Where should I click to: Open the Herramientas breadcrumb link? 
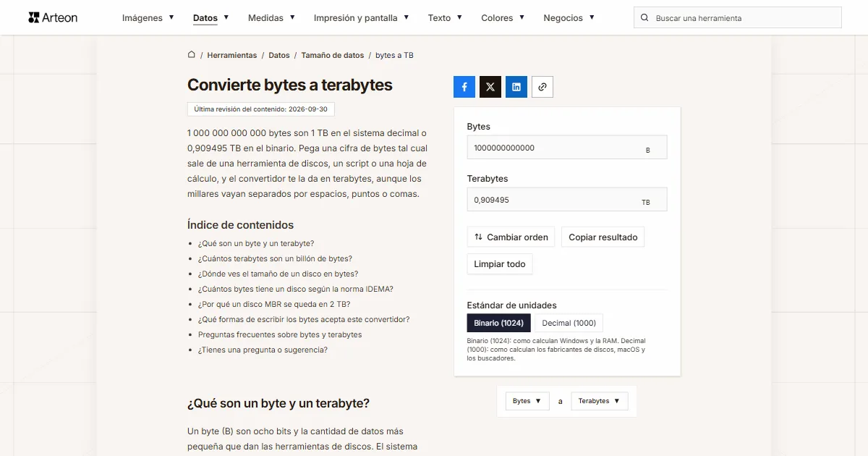click(232, 55)
